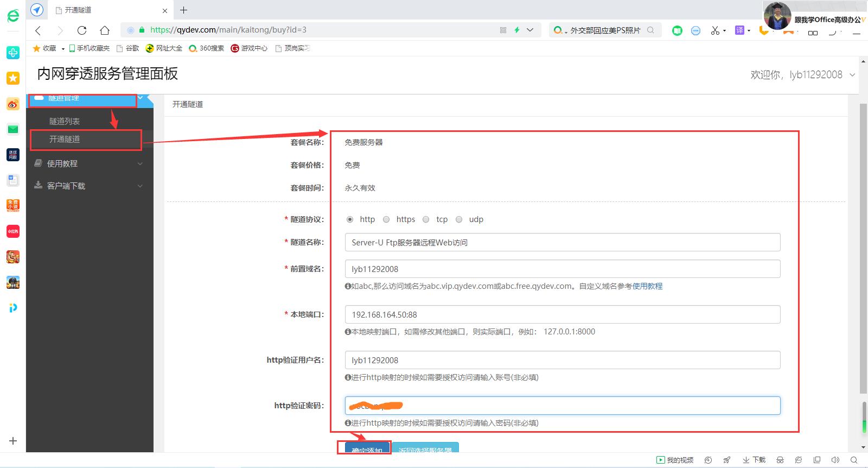Open the green reader extension icon
Screen dimensions: 868x468
[x=677, y=30]
